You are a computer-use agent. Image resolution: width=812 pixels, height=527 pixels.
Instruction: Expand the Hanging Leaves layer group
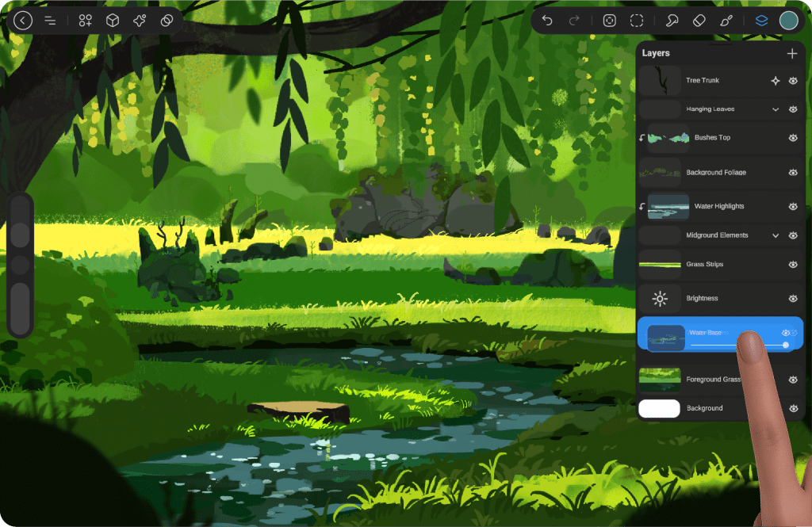click(776, 109)
